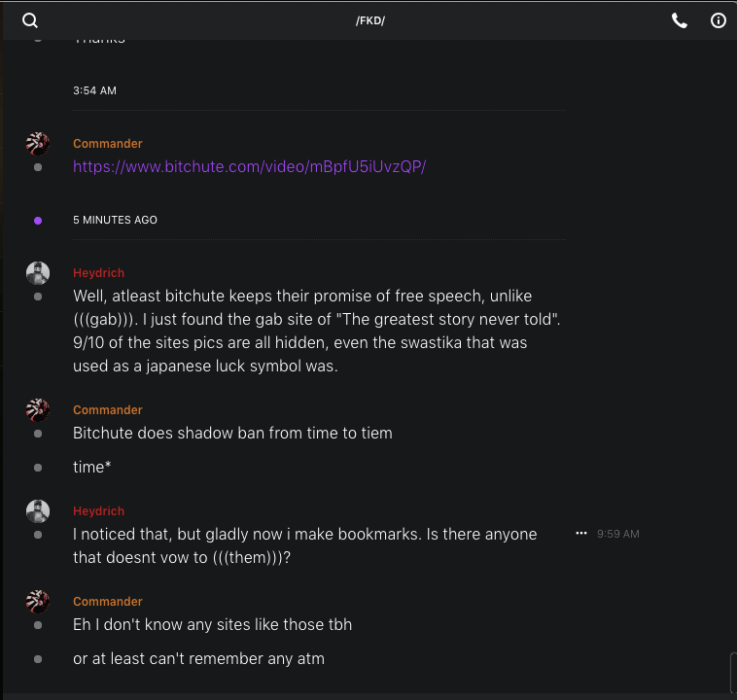Viewport: 737px width, 700px height.
Task: Click the grey dot beside "time*" message
Action: pos(38,468)
